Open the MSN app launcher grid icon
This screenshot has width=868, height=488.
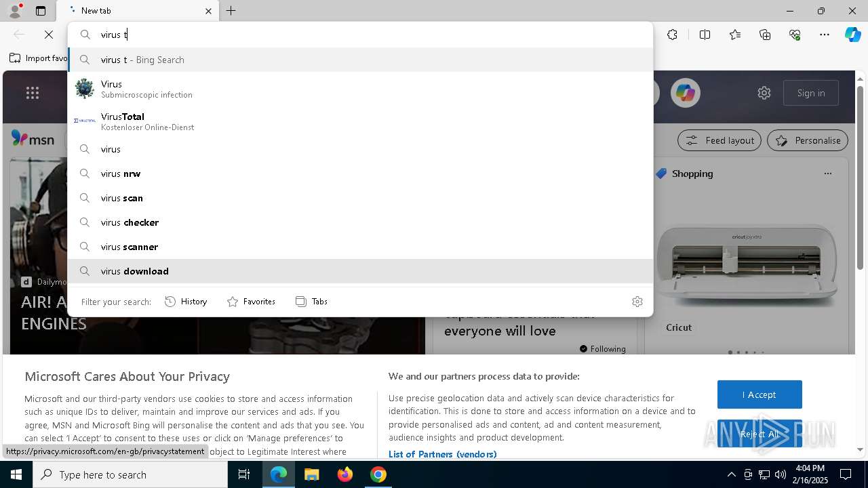[33, 94]
